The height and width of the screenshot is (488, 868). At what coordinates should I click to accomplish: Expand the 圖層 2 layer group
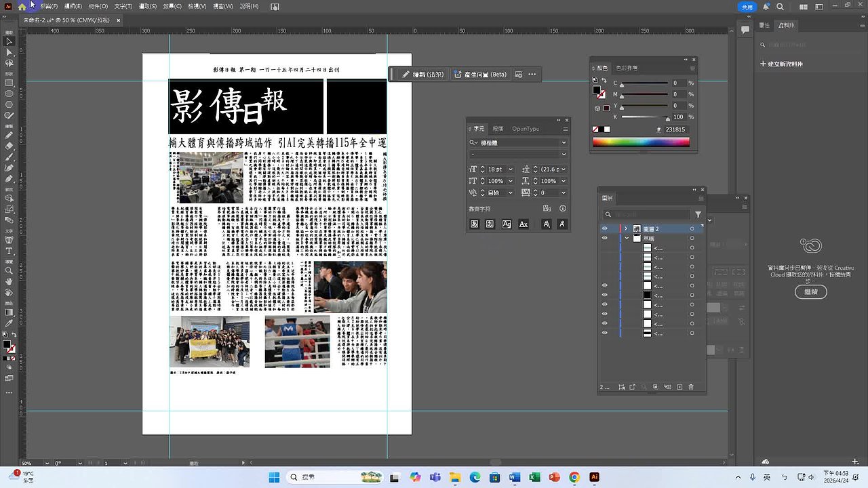[x=625, y=228]
